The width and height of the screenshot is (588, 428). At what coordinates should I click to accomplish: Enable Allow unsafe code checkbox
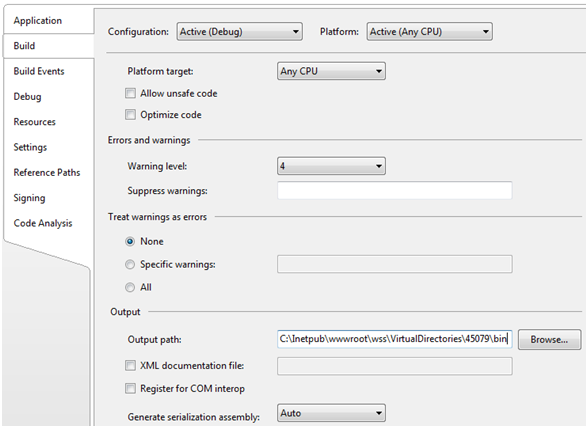130,93
